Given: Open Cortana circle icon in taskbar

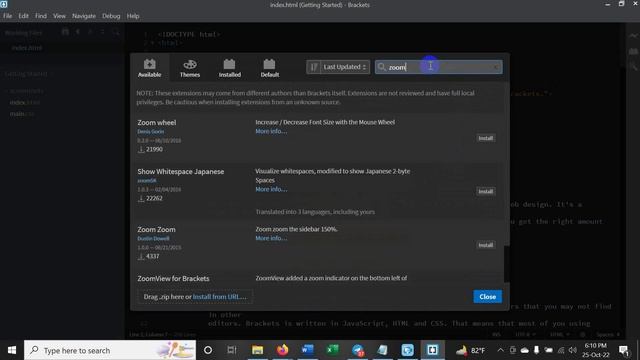Looking at the screenshot, I should [208, 350].
